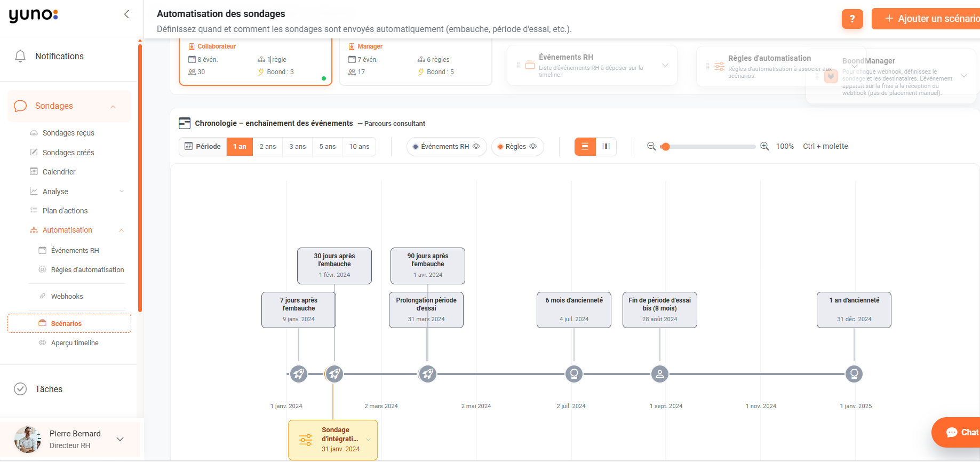The image size is (980, 462).
Task: Open Webhooks menu entry
Action: click(x=67, y=296)
